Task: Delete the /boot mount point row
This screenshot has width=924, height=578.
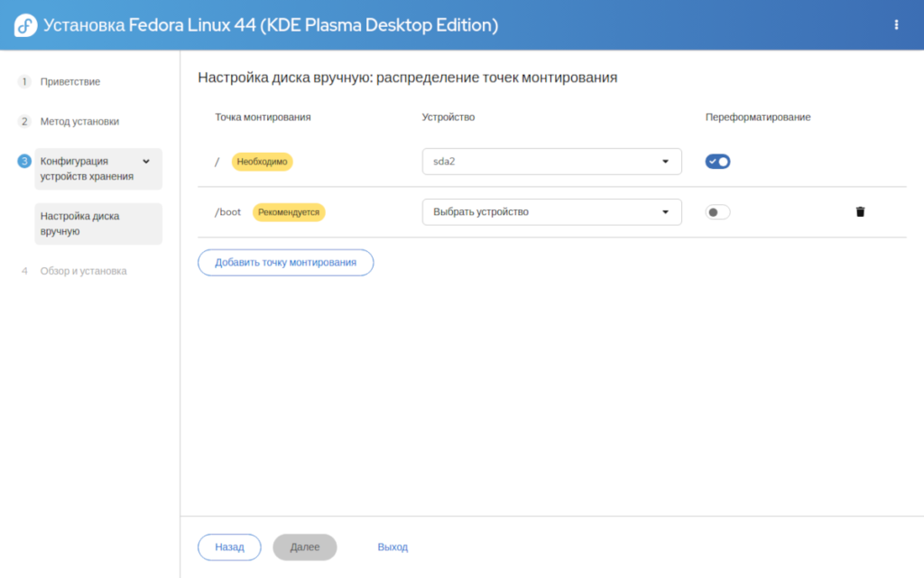Action: pyautogui.click(x=860, y=211)
